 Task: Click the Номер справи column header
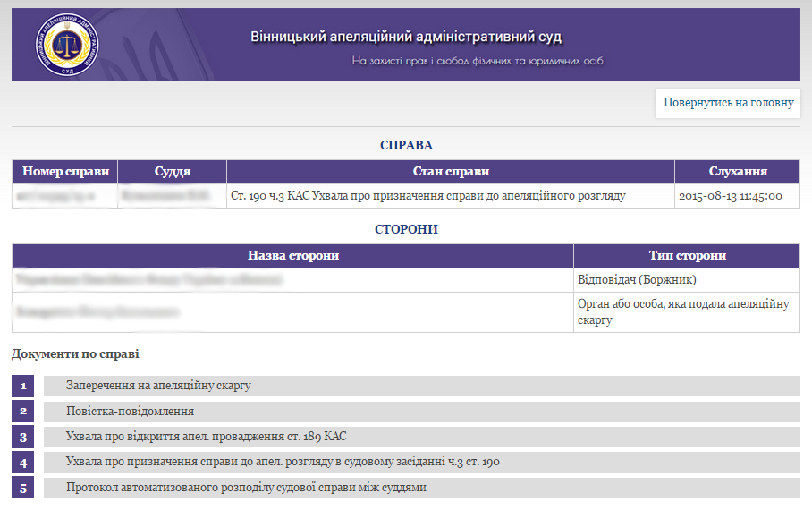tap(65, 172)
